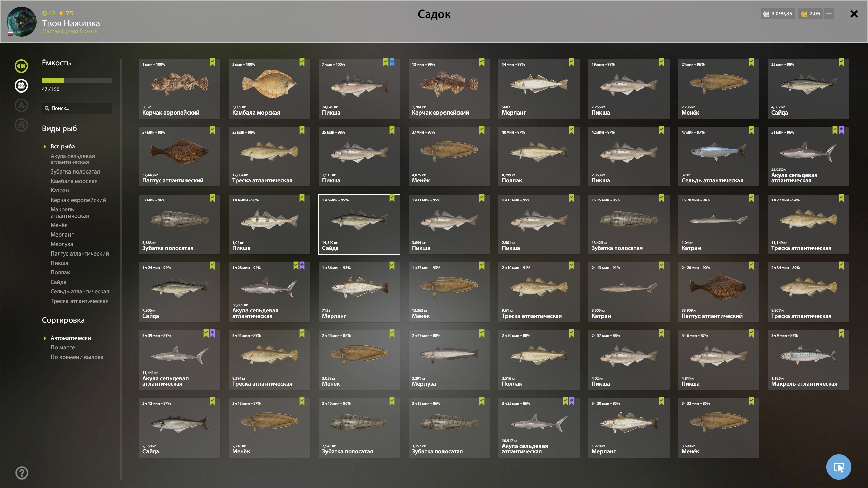The image size is (868, 488).
Task: Select the second circular sidebar icon
Action: 21,85
